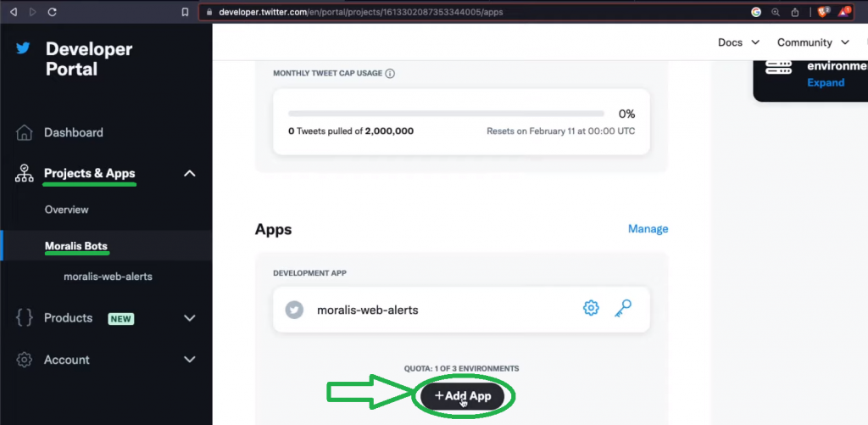This screenshot has width=868, height=425.
Task: Open the Community dropdown menu
Action: click(813, 42)
